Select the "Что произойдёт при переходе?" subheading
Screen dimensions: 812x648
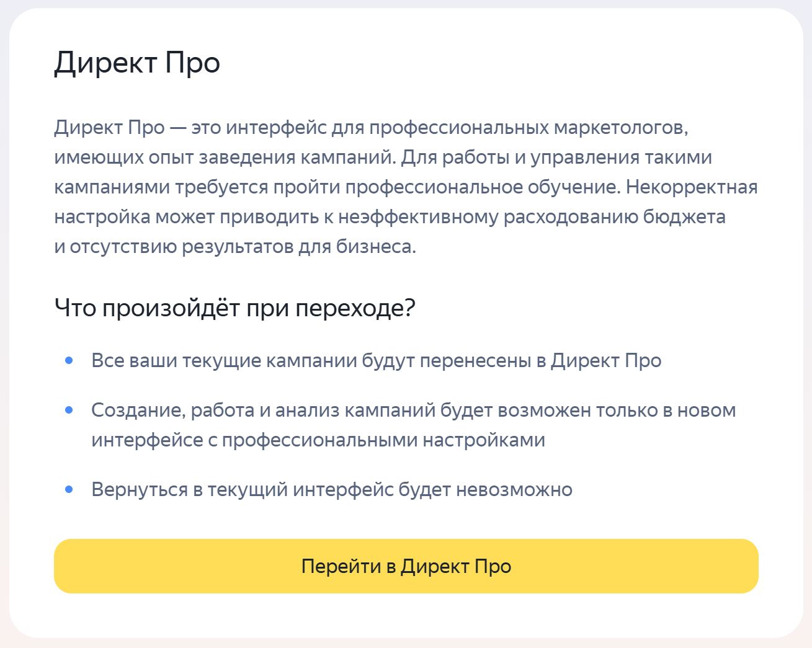(234, 308)
